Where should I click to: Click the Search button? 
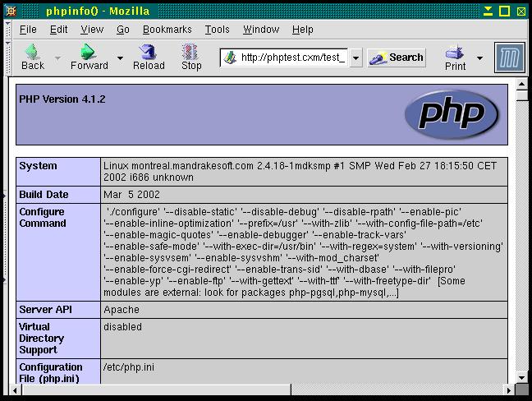coord(397,58)
